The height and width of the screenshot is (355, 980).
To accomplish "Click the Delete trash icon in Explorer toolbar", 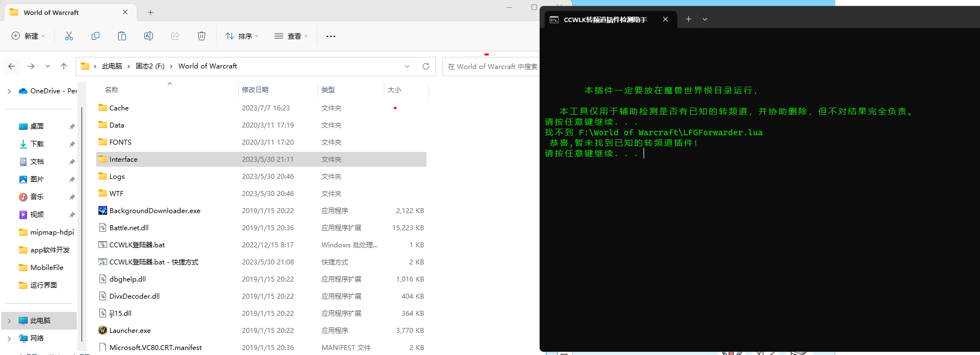I will click(x=202, y=36).
